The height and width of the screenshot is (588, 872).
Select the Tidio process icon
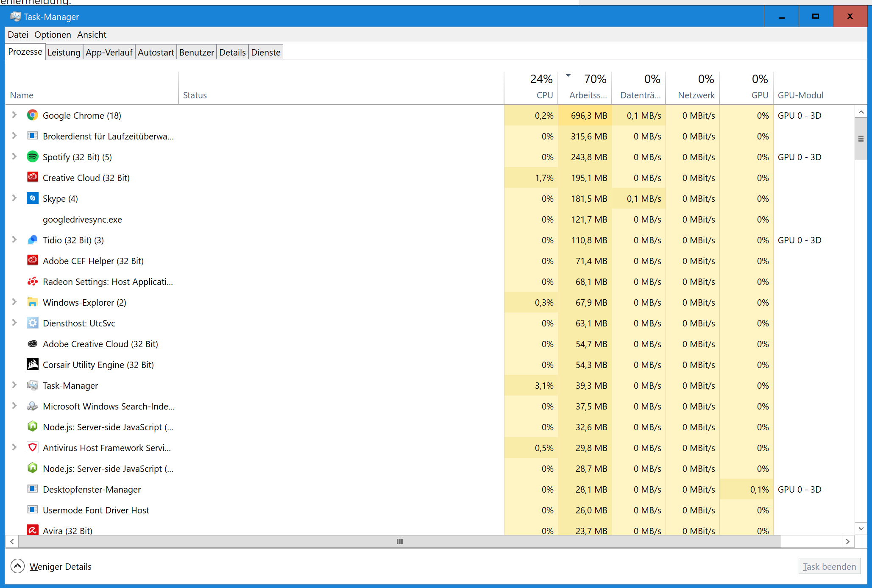[x=32, y=240]
